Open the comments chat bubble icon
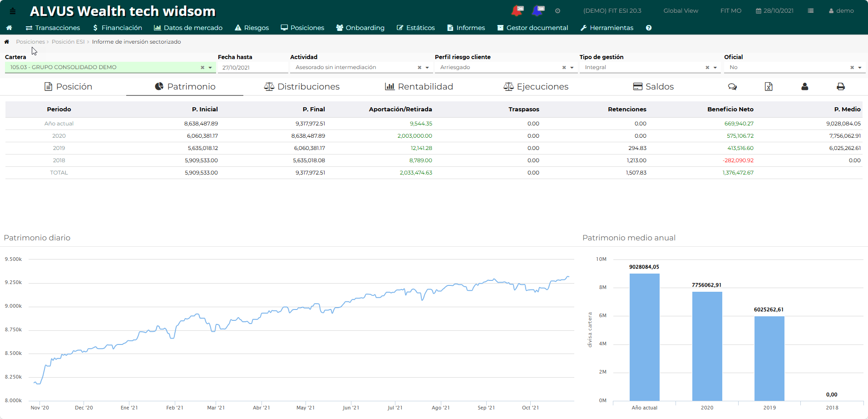868x419 pixels. pyautogui.click(x=732, y=86)
